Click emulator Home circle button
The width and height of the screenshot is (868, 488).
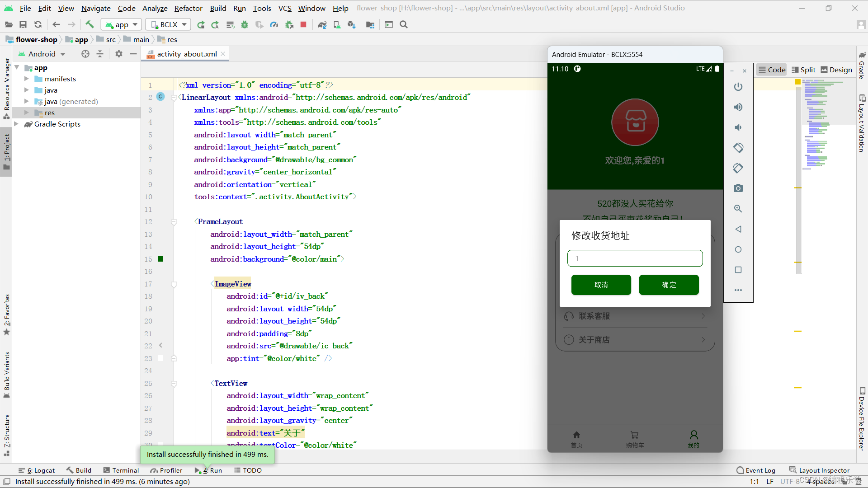[738, 249]
